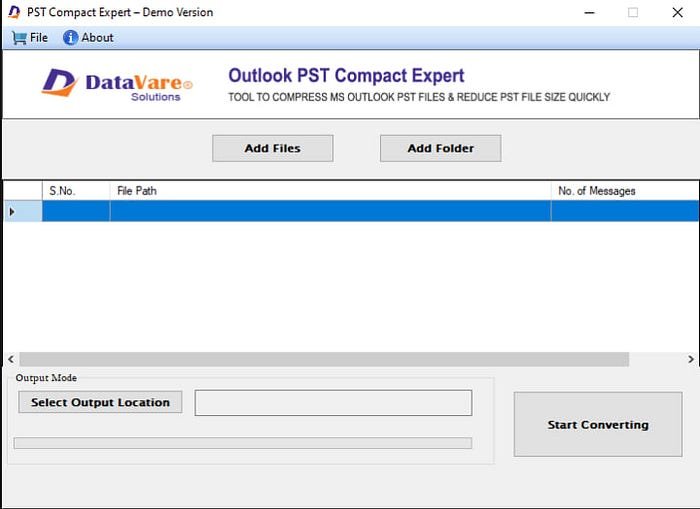The height and width of the screenshot is (509, 700).
Task: Click the Start Converting button
Action: 598,424
